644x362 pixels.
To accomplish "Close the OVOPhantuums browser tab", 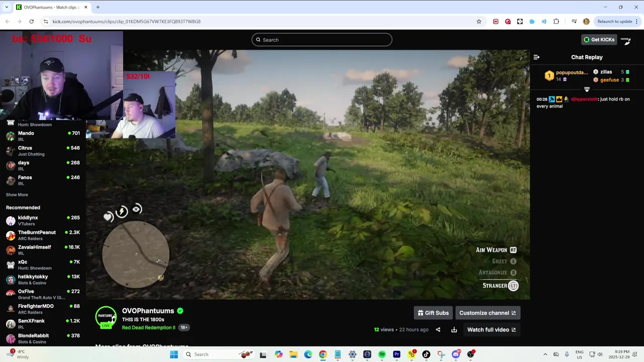I will pos(86,7).
